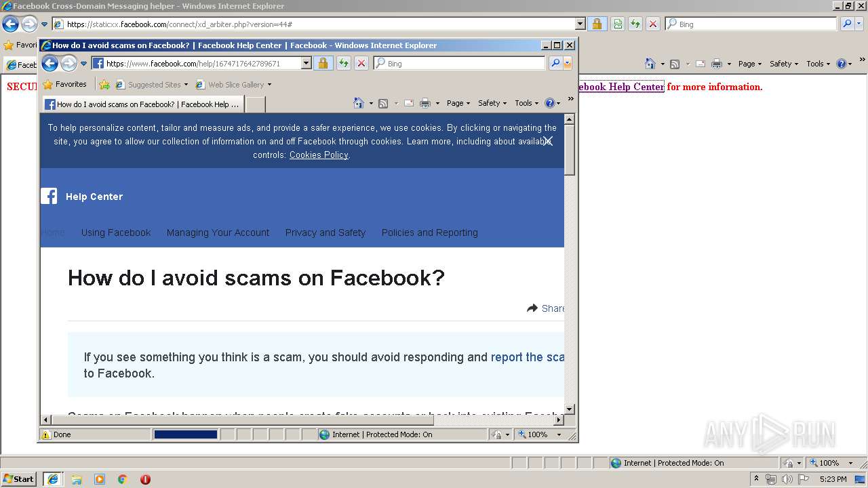Screen dimensions: 868x488
Task: Print page from front window command bar
Action: [x=425, y=103]
